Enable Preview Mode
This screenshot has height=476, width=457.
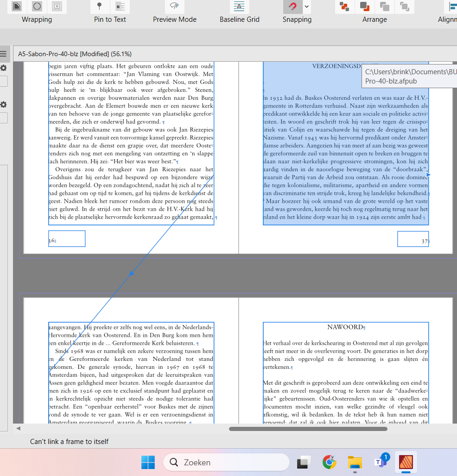pyautogui.click(x=174, y=6)
